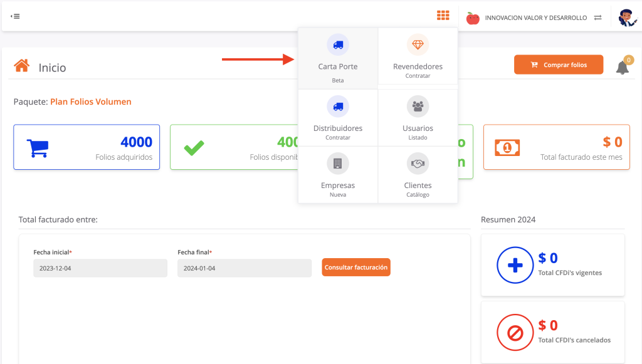Click the Empresas building icon
The height and width of the screenshot is (364, 642).
[338, 164]
